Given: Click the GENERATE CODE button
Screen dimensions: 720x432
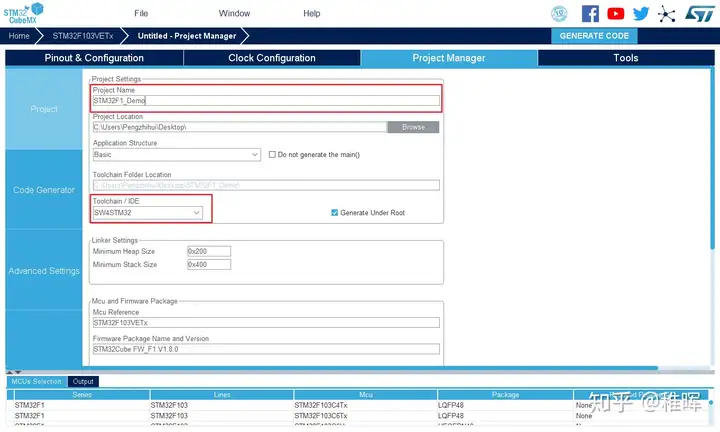Looking at the screenshot, I should tap(594, 36).
